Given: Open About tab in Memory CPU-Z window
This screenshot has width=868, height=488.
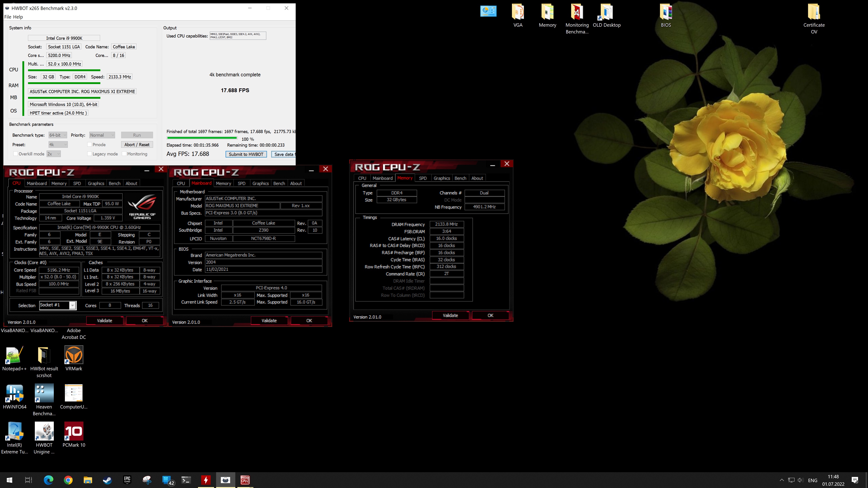Looking at the screenshot, I should pos(477,178).
